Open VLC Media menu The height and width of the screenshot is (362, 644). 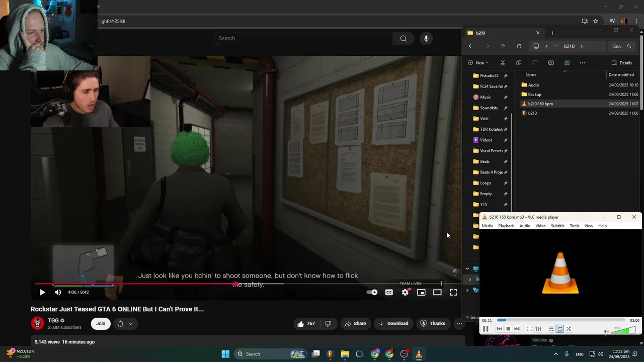coord(488,226)
